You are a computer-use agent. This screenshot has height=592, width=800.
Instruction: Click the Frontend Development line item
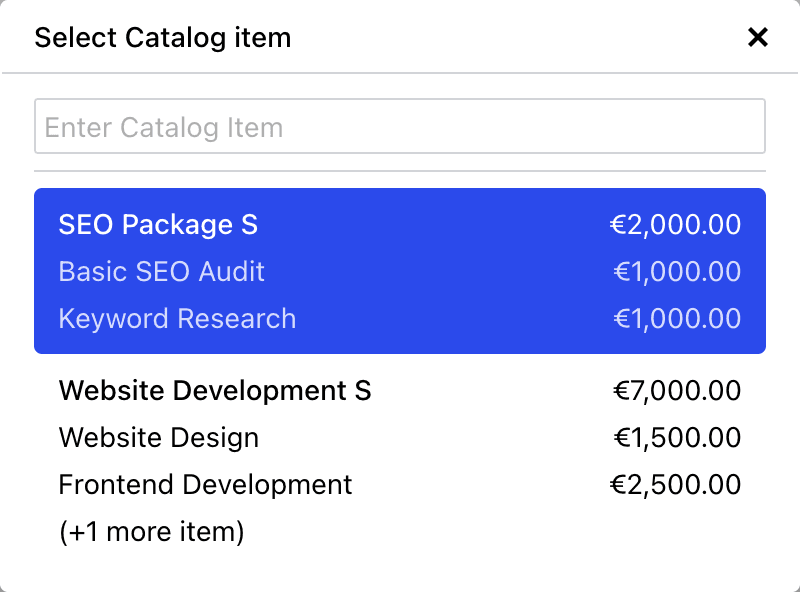coord(205,485)
